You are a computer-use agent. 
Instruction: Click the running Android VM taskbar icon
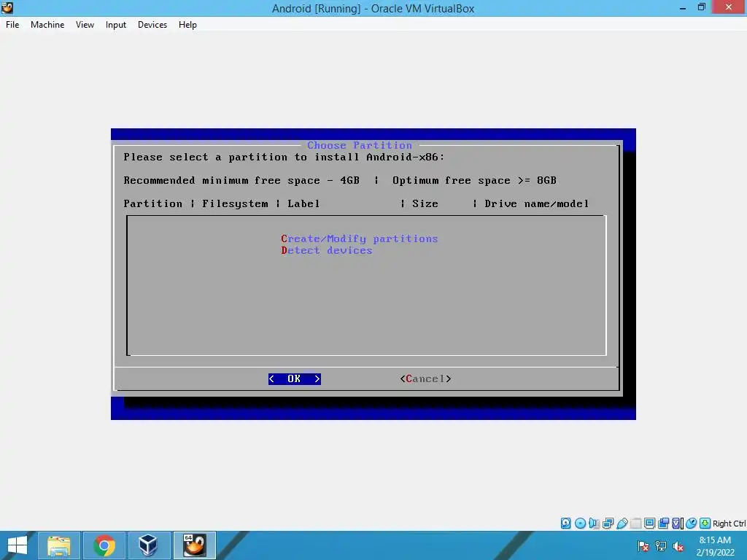click(194, 545)
